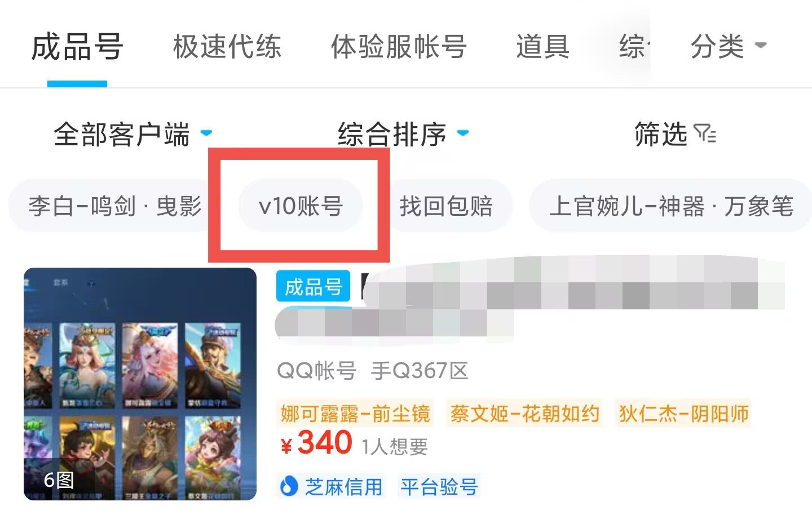Toggle the v10账号 filter chip
The height and width of the screenshot is (528, 812).
[301, 206]
